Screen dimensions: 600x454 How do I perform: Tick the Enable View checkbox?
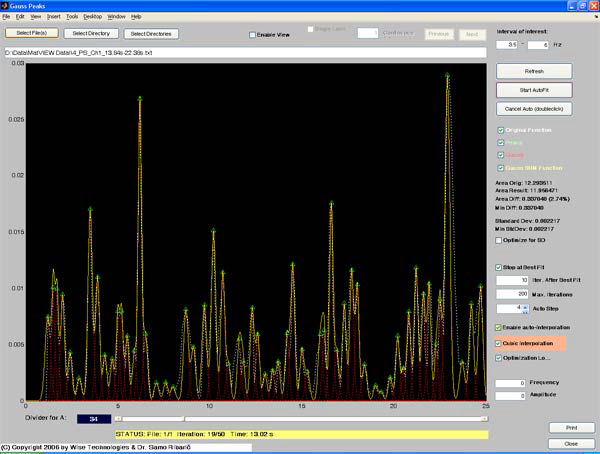click(252, 35)
